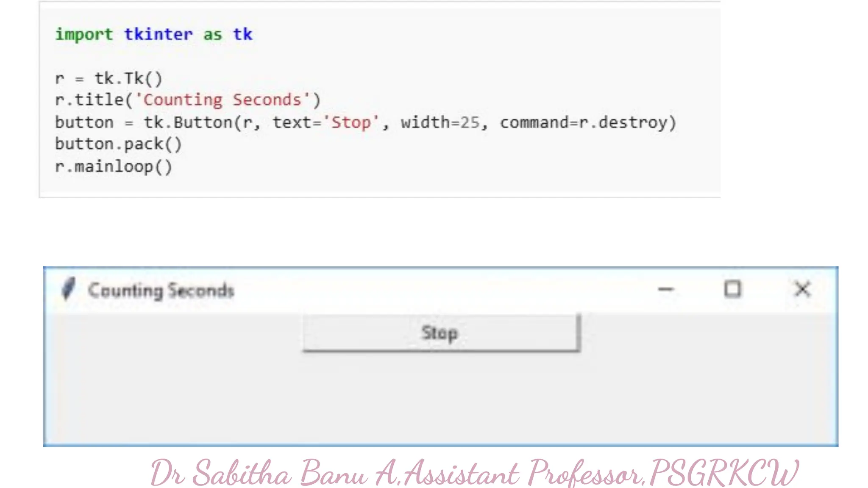Click the button.pack() code line
Screen dimensions: 868x488
coord(119,144)
